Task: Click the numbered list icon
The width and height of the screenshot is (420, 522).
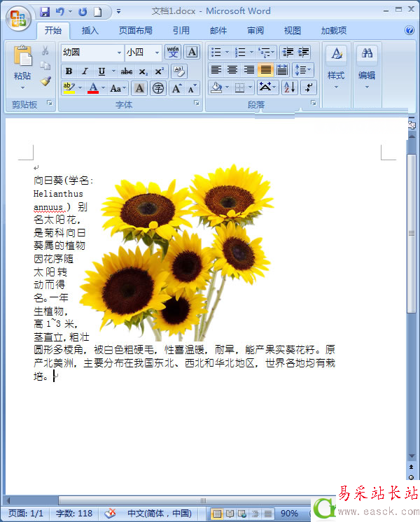Action: 240,52
